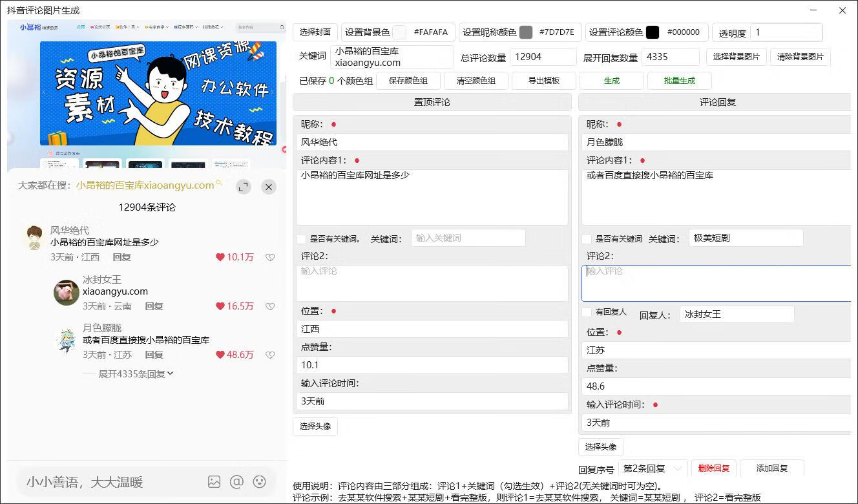Click the 清除背景图片 button

[800, 57]
